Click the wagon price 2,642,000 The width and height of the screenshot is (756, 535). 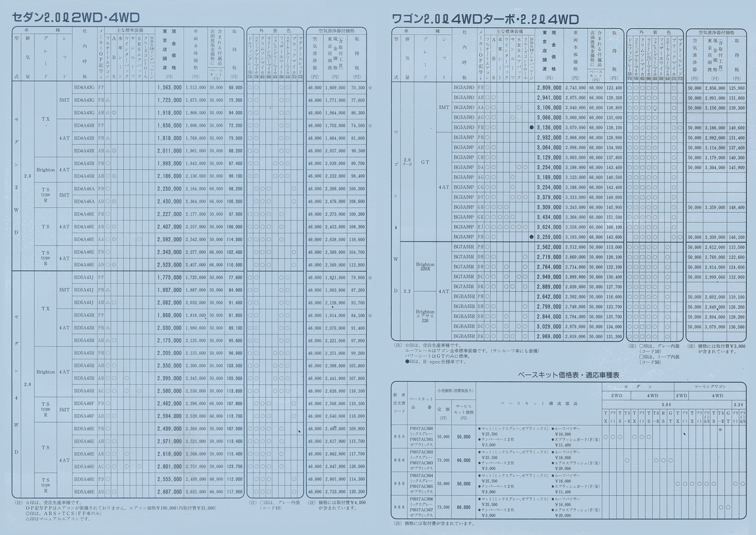[549, 297]
